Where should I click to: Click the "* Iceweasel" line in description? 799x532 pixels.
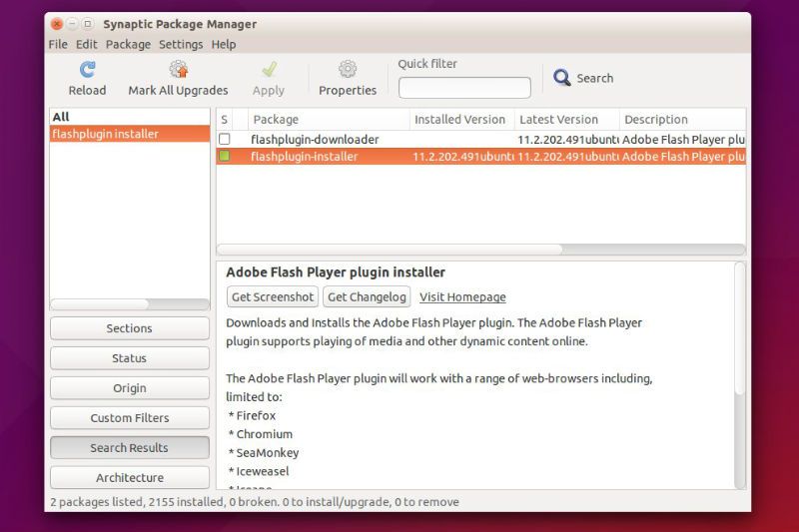259,471
